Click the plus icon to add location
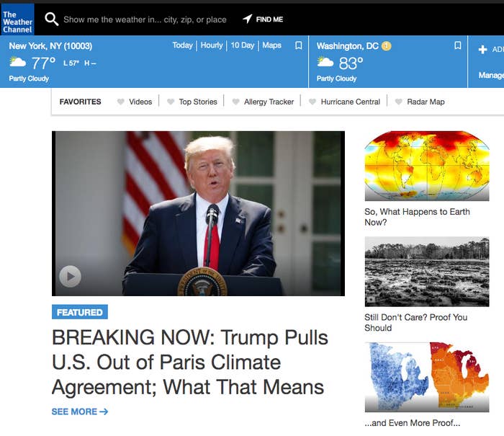 pyautogui.click(x=482, y=49)
